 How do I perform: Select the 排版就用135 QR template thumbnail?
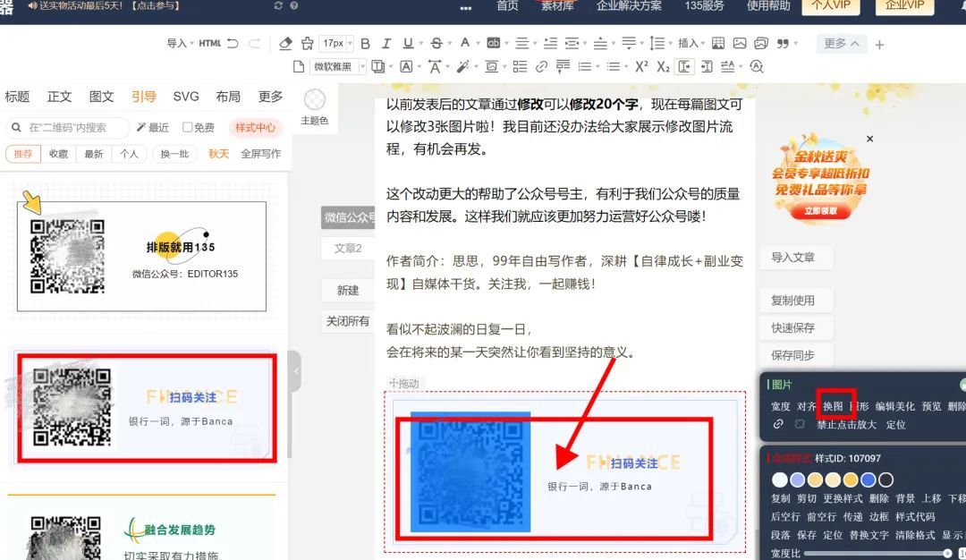[x=141, y=256]
